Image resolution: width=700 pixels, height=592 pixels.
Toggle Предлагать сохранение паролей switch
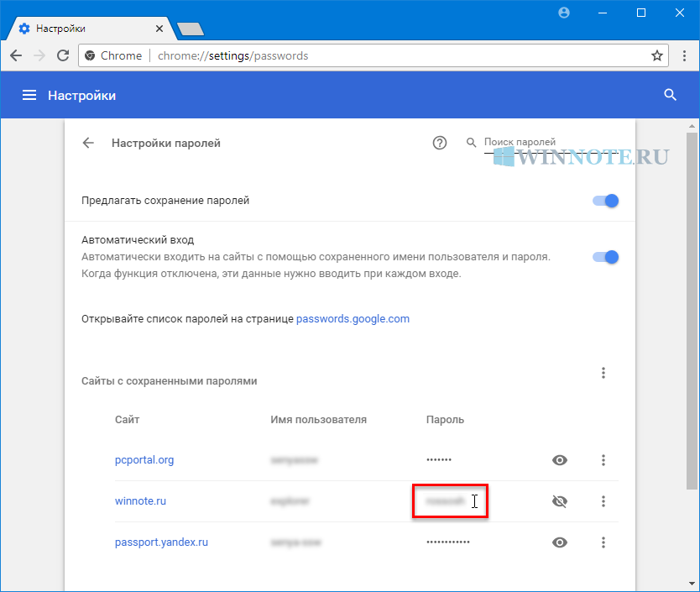(x=606, y=201)
